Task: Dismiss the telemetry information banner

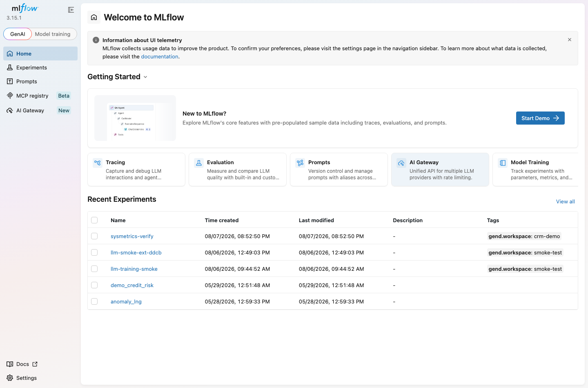Action: (x=570, y=40)
